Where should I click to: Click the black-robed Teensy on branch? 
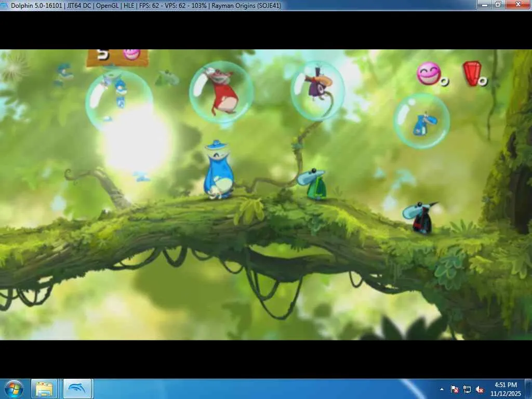(420, 217)
